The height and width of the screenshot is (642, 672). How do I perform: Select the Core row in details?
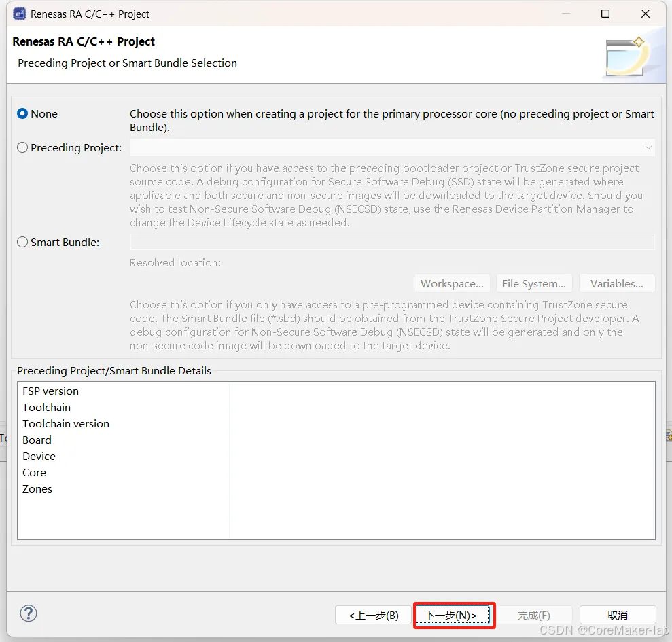[336, 472]
